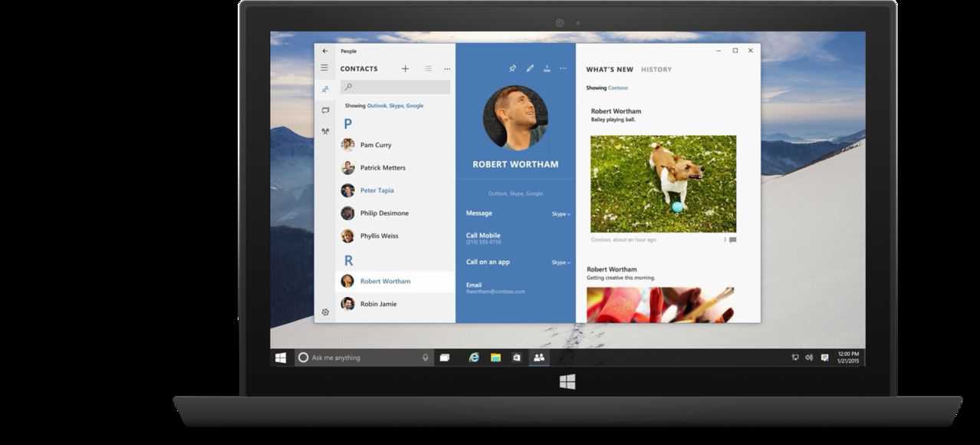
Task: Pin Robert Wortham's contact
Action: tap(512, 68)
